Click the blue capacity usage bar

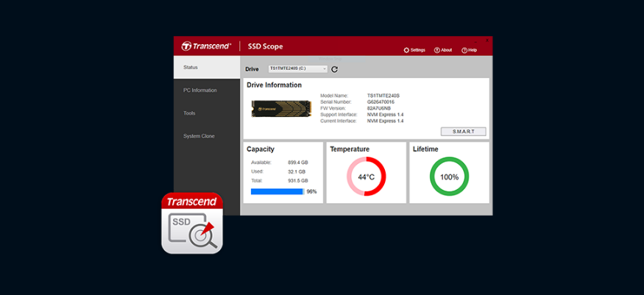(x=277, y=191)
